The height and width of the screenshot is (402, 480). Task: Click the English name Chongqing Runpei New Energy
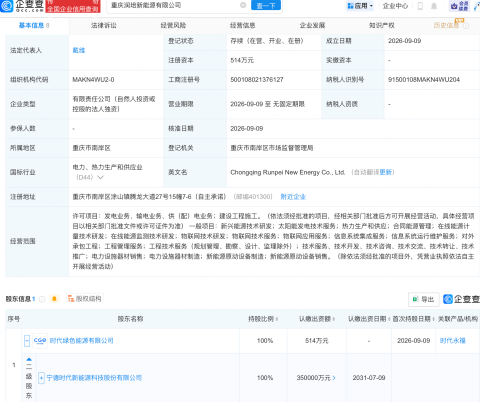[287, 172]
